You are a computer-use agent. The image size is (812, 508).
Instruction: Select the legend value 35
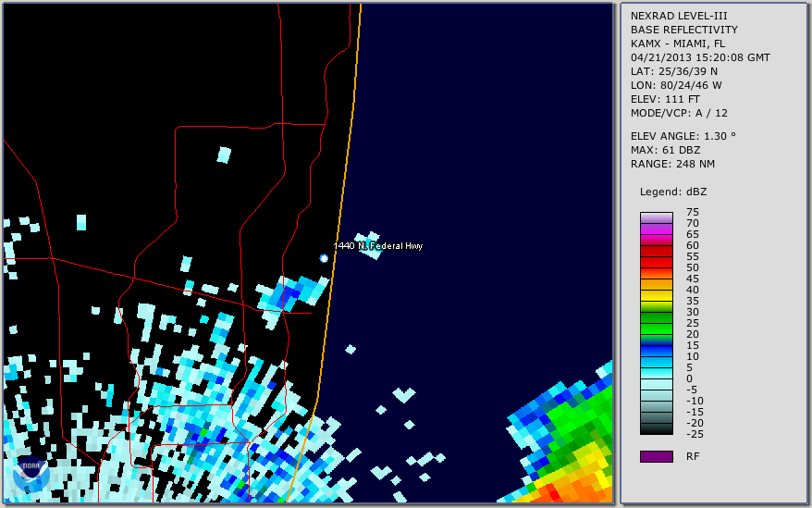693,301
